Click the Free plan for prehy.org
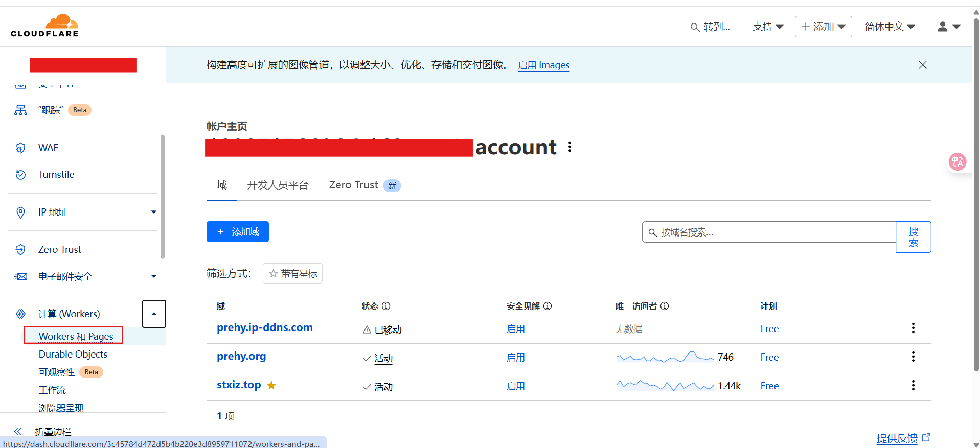This screenshot has width=980, height=448. pyautogui.click(x=769, y=357)
